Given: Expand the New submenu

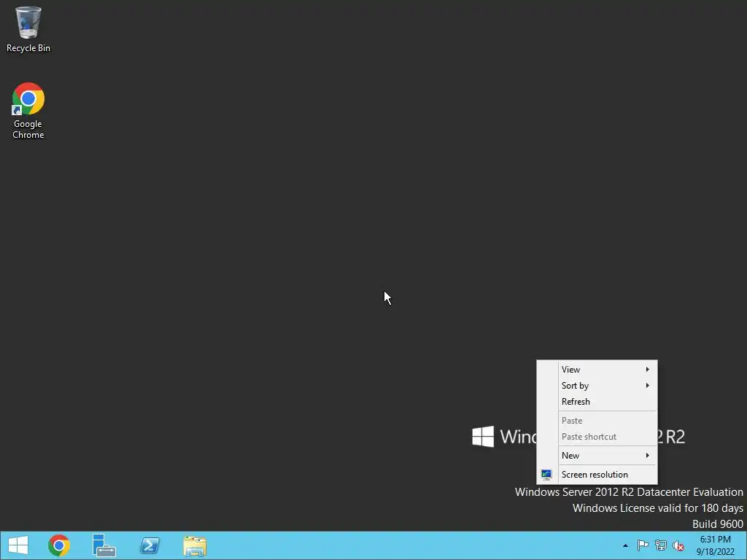Looking at the screenshot, I should click(x=597, y=456).
